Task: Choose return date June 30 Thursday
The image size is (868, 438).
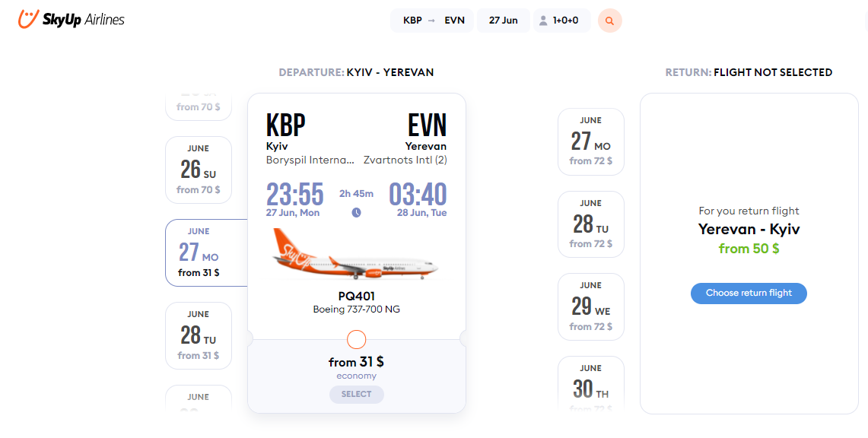Action: point(590,384)
